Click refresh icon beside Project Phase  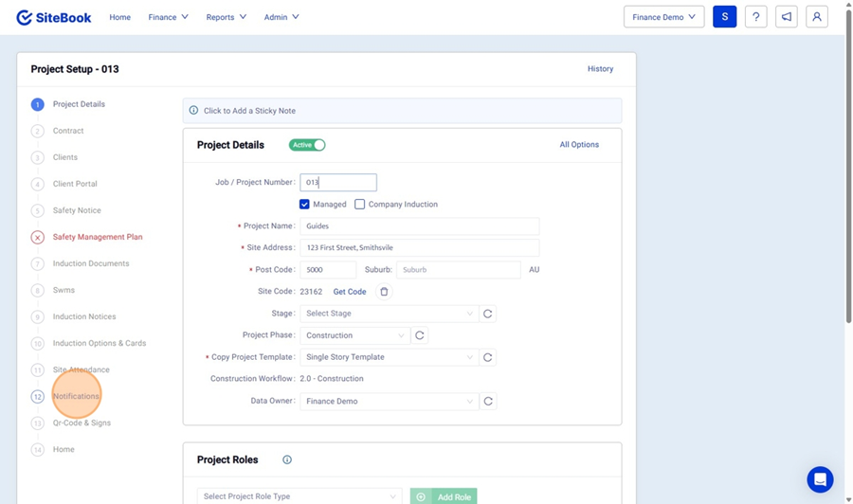coord(420,335)
